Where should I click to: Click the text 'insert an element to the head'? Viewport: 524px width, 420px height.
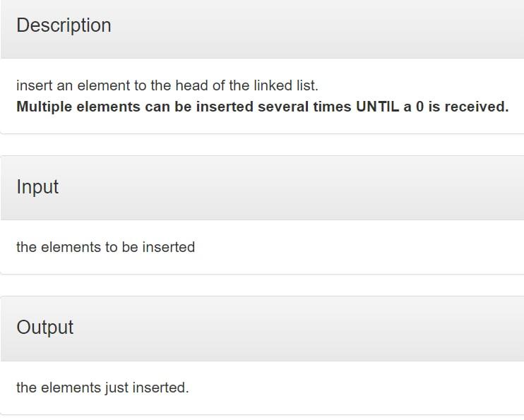112,85
